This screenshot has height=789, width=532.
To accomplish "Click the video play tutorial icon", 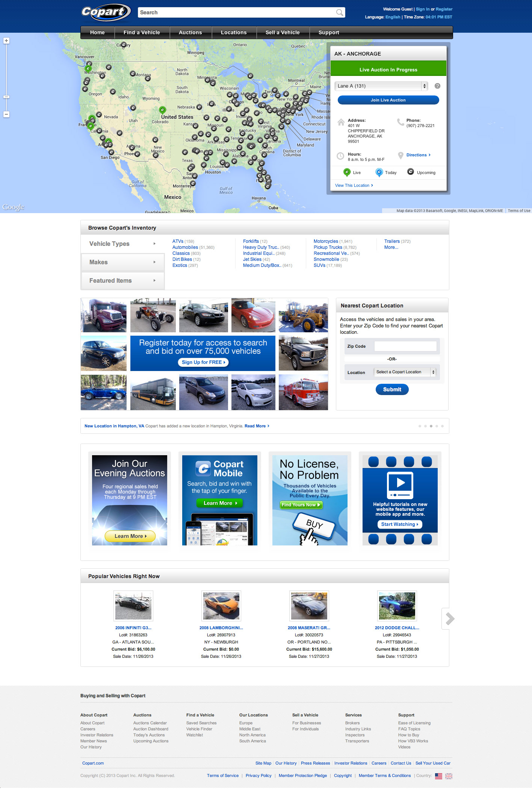I will 400,485.
